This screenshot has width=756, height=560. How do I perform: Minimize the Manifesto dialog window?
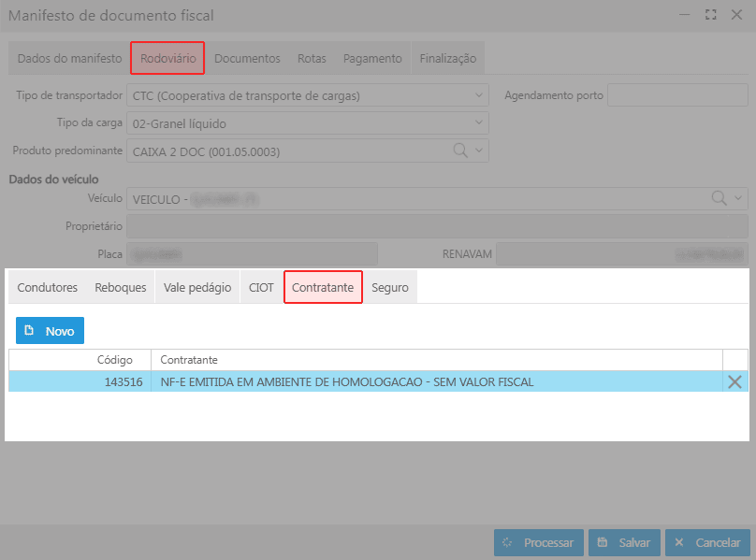tap(688, 15)
